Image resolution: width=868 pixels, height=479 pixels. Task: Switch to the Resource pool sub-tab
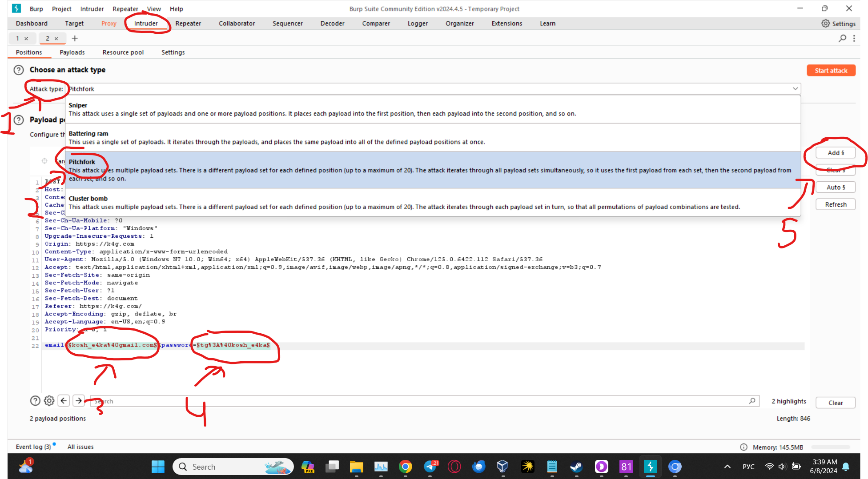click(x=123, y=52)
